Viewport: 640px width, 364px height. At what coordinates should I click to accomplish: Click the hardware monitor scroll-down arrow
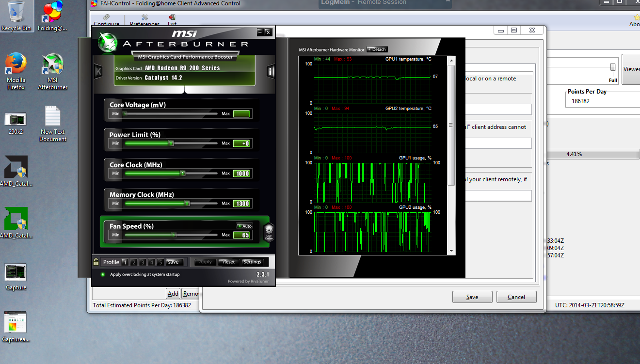tap(452, 251)
